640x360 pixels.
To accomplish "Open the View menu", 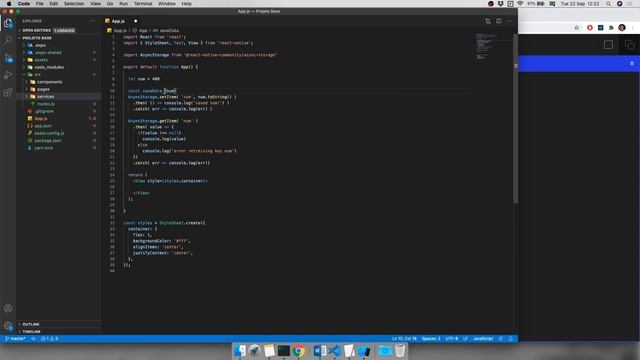I will click(95, 4).
